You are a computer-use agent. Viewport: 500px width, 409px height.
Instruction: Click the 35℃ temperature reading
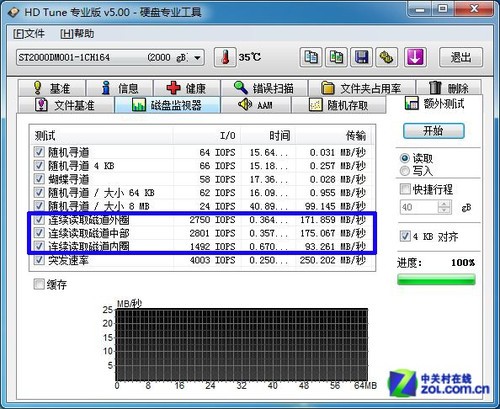click(x=250, y=57)
